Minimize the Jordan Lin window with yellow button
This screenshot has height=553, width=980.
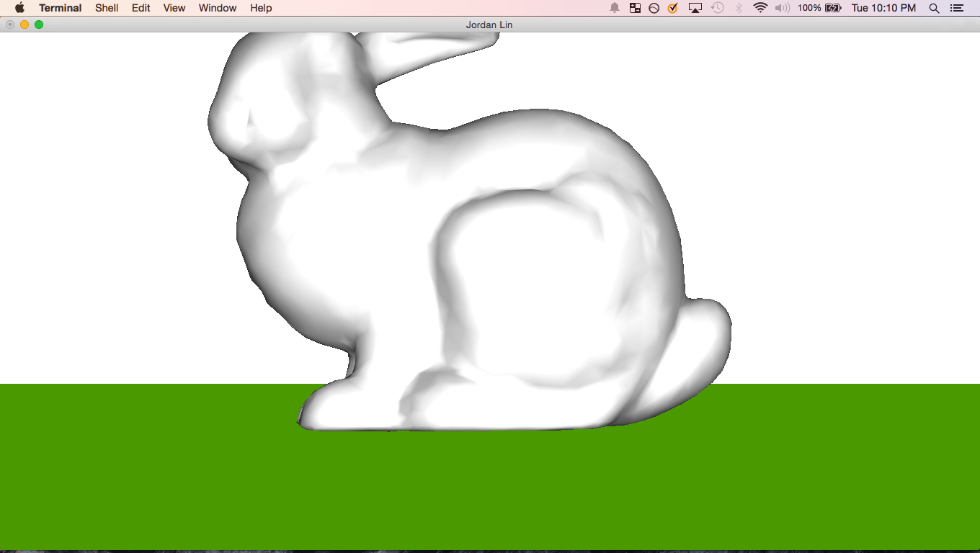(24, 24)
